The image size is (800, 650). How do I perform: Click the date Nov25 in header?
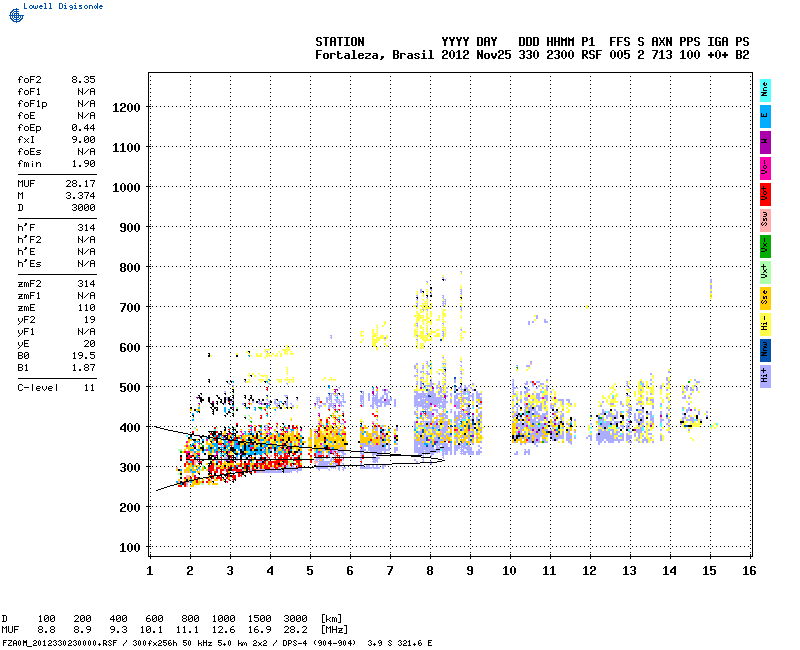(493, 55)
